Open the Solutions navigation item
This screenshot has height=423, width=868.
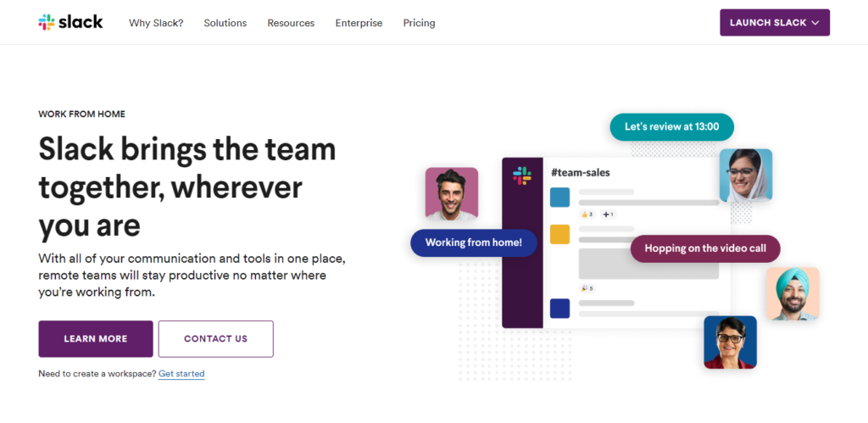[x=225, y=23]
